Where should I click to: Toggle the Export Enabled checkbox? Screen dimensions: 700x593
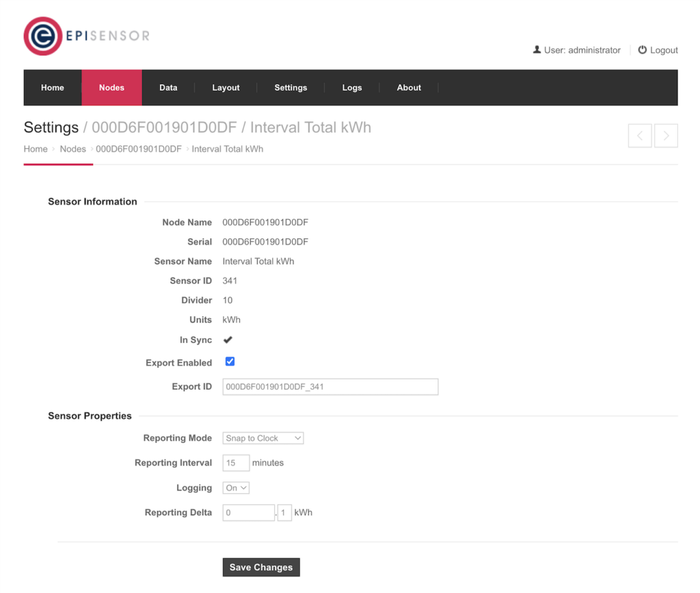tap(230, 361)
